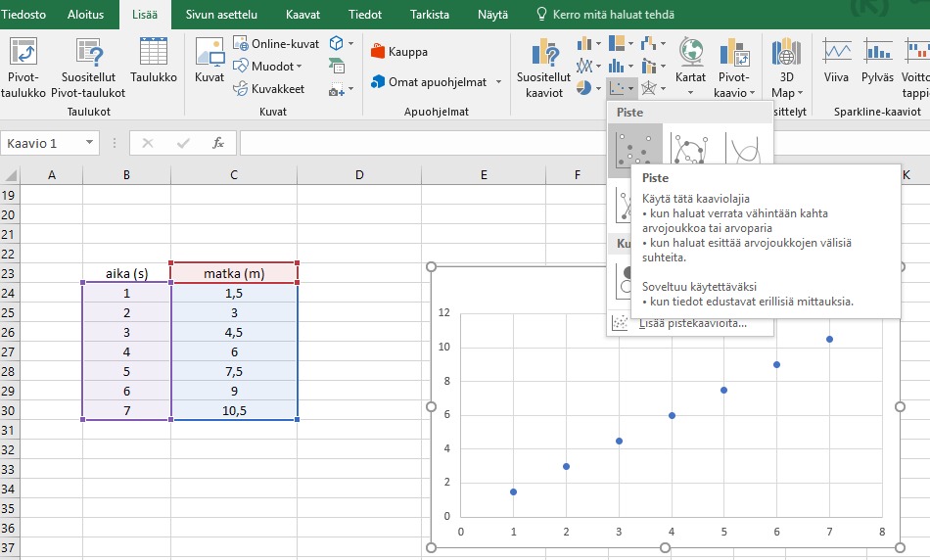The width and height of the screenshot is (930, 560).
Task: Insert a Pylväs sparkline
Action: click(x=877, y=60)
